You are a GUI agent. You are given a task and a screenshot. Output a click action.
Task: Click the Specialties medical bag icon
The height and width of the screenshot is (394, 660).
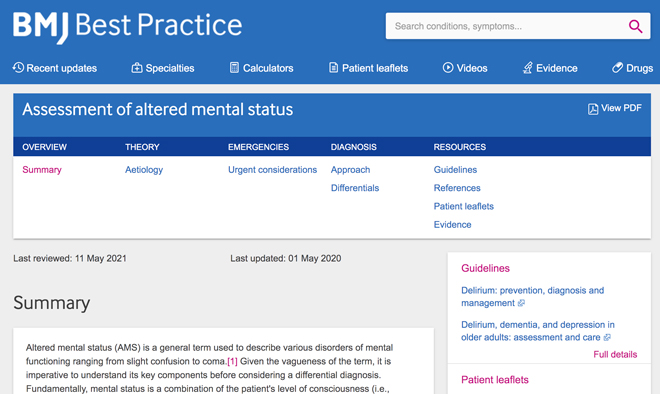(137, 68)
